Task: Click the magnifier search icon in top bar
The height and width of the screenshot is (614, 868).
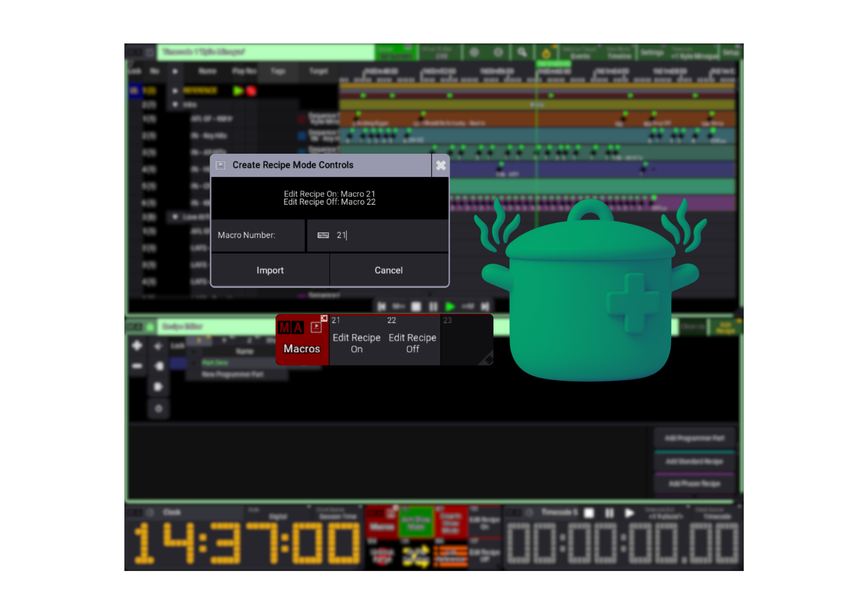Action: click(x=522, y=53)
